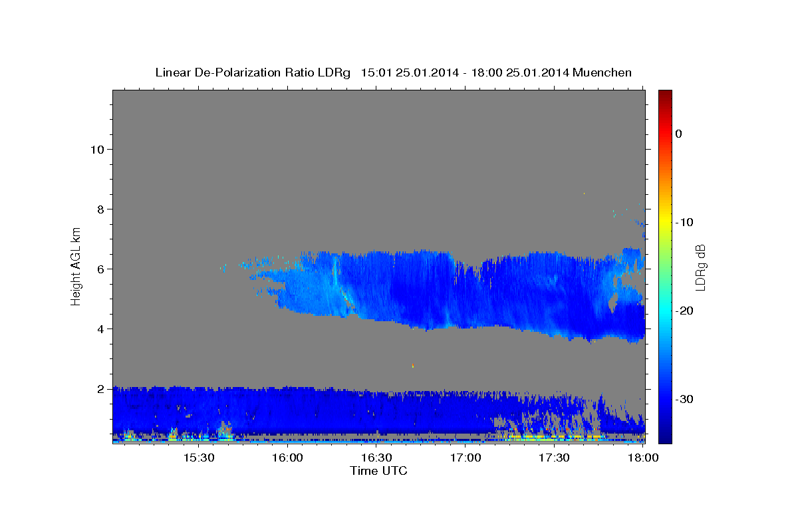This screenshot has height=532, width=798.
Task: Click the height axis value 4
Action: click(100, 329)
